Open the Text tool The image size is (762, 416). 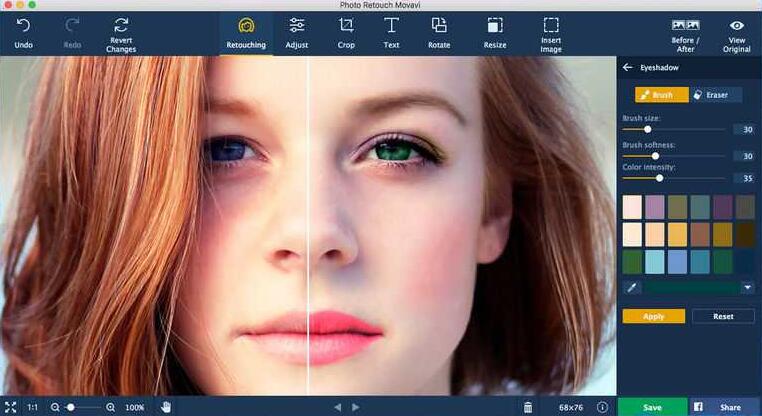(391, 34)
